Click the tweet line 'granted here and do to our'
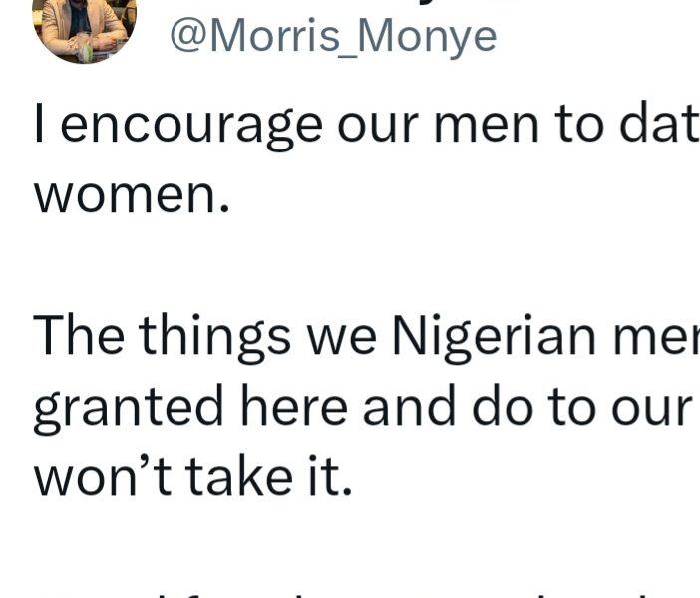The height and width of the screenshot is (598, 700). [363, 409]
